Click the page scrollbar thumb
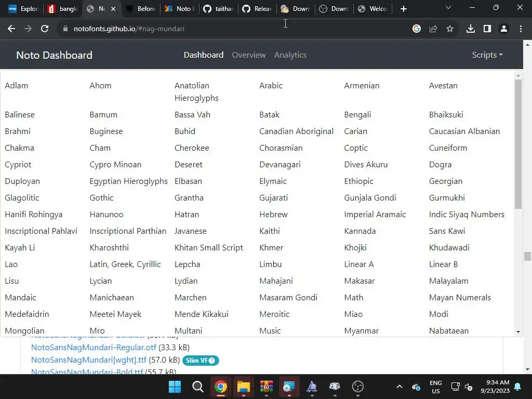This screenshot has width=532, height=399. (528, 256)
